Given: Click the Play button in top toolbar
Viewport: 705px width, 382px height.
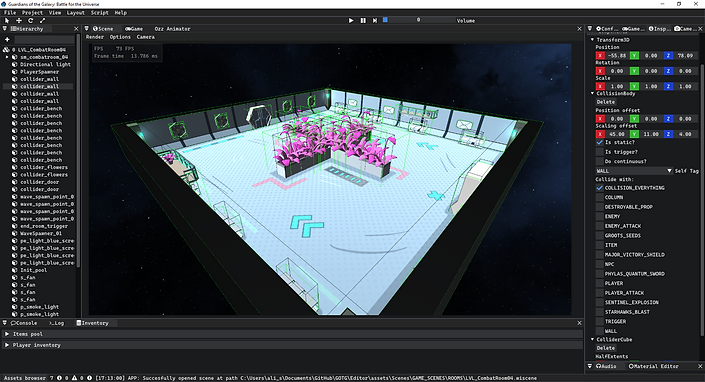Looking at the screenshot, I should [x=351, y=20].
